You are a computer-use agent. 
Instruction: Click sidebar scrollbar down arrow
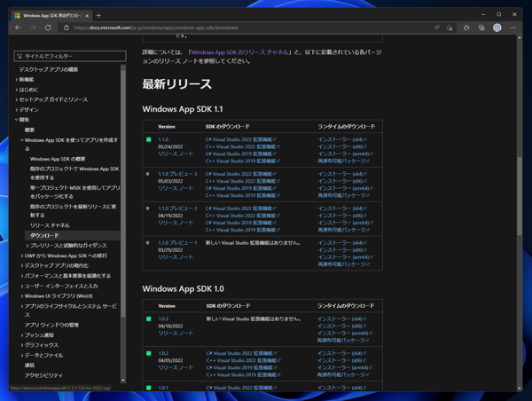click(123, 381)
